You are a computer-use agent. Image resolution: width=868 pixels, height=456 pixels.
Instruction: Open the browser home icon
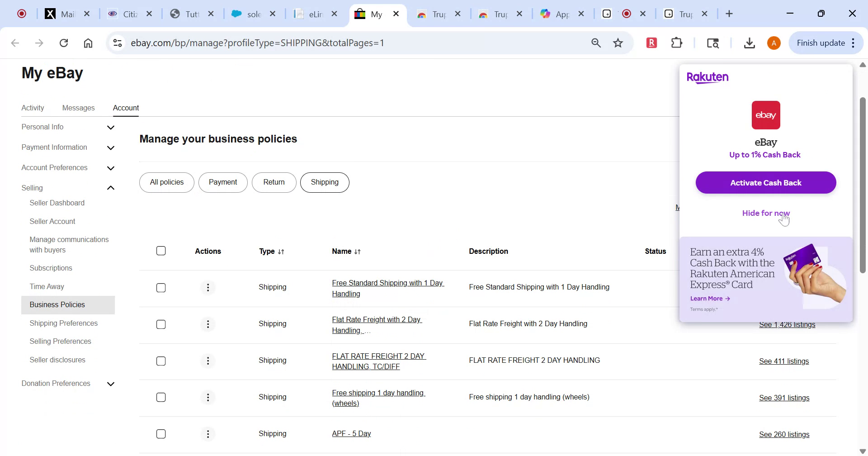tap(88, 43)
